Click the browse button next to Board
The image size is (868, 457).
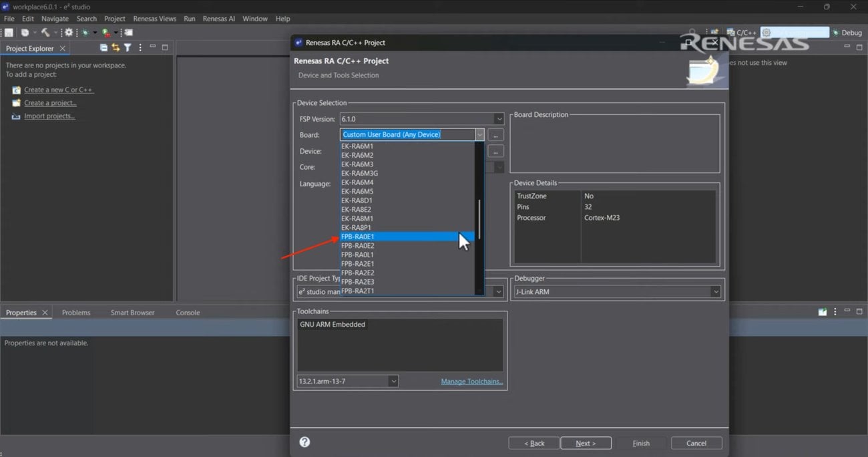point(495,135)
